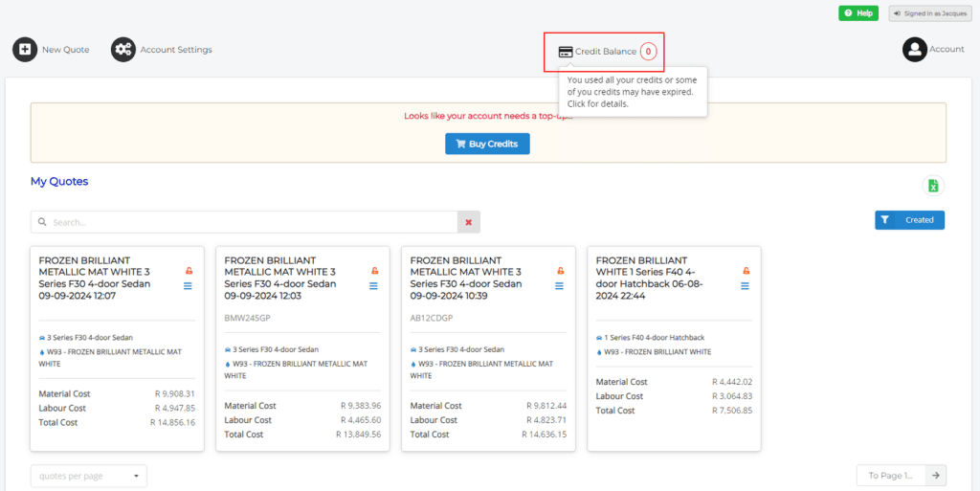Image resolution: width=980 pixels, height=491 pixels.
Task: Click the go-to-page arrow button
Action: point(937,476)
